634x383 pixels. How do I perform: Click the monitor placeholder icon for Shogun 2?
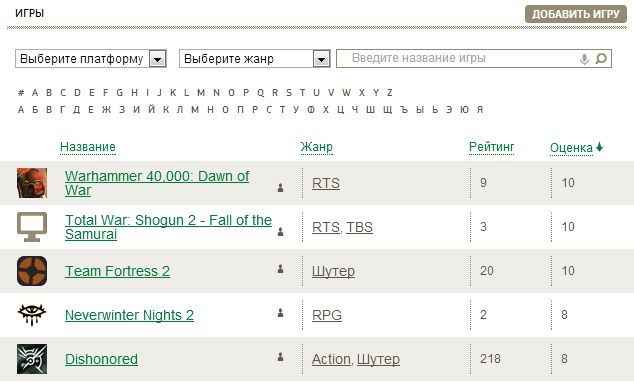tap(32, 227)
